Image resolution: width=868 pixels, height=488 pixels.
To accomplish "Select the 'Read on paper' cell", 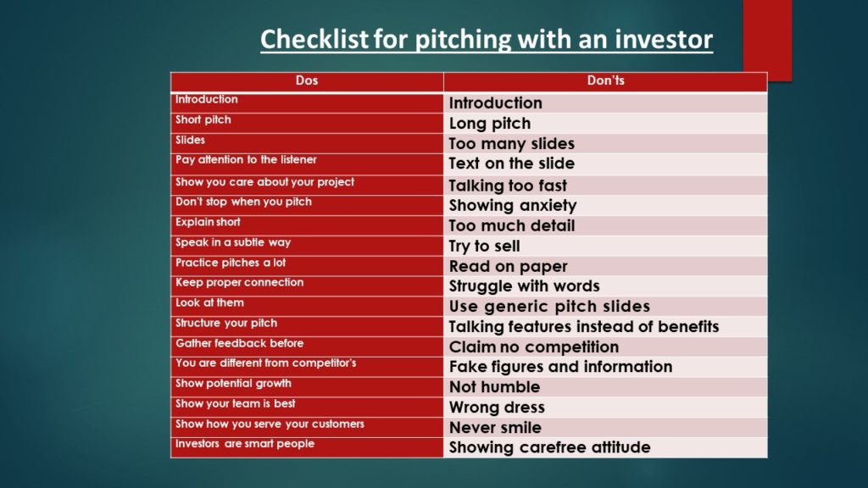I will 605,266.
